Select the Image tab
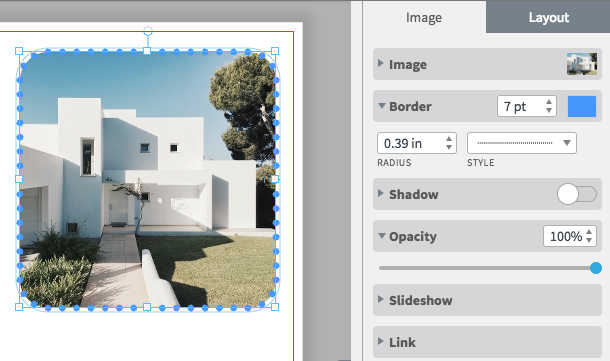 424,18
